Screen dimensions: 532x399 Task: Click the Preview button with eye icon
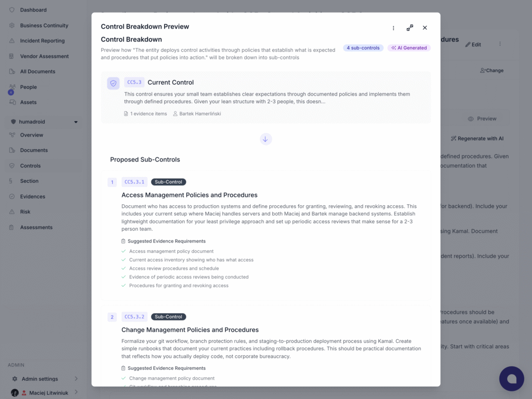tap(482, 118)
